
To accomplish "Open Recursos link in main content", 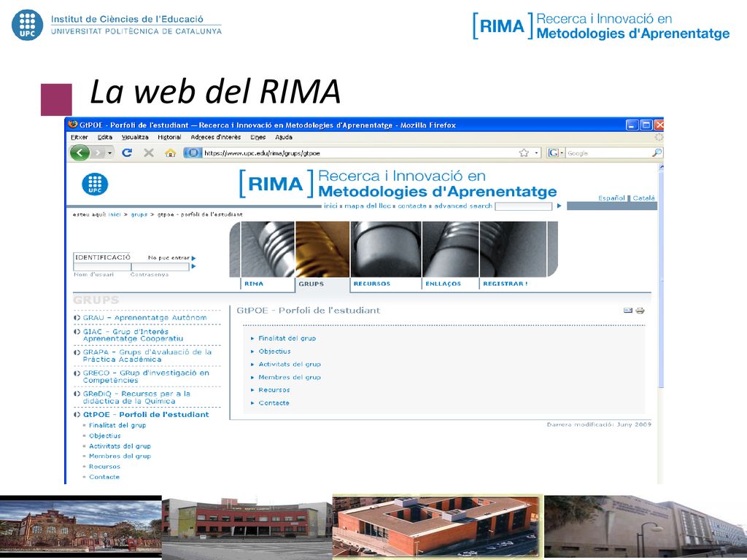I will pos(274,390).
